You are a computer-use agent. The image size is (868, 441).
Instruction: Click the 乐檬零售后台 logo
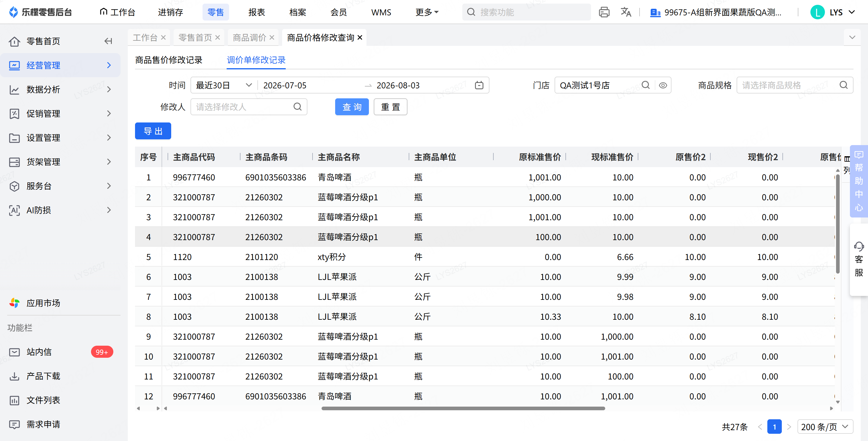tap(40, 12)
